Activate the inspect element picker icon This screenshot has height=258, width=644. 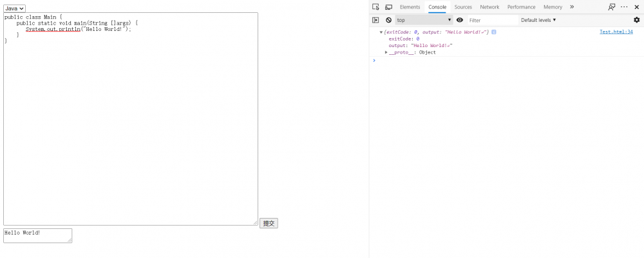(375, 7)
